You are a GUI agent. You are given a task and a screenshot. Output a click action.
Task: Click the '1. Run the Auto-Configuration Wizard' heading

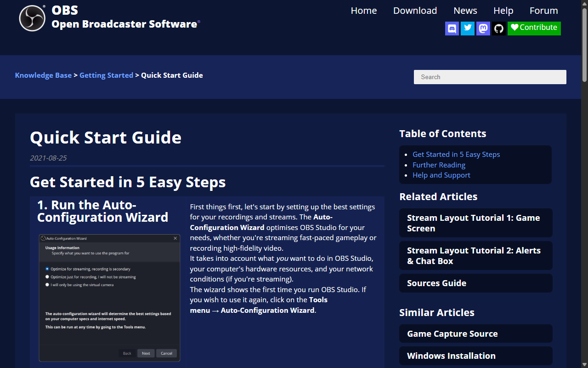click(x=102, y=211)
